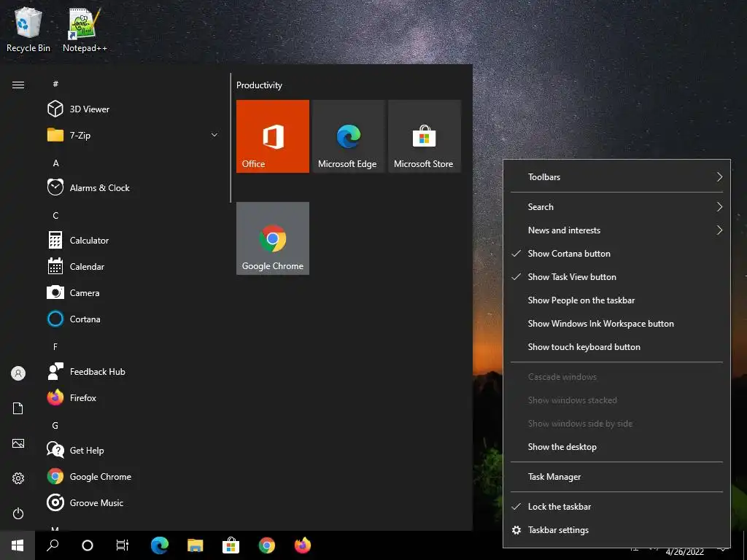Launch Camera app from list
Screen dimensions: 747x560
coord(133,292)
